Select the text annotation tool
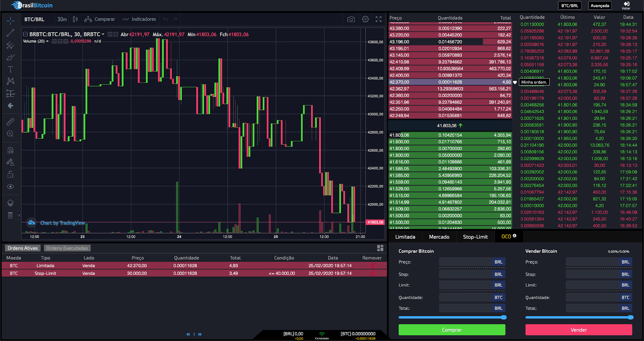The width and height of the screenshot is (644, 341). [x=10, y=69]
